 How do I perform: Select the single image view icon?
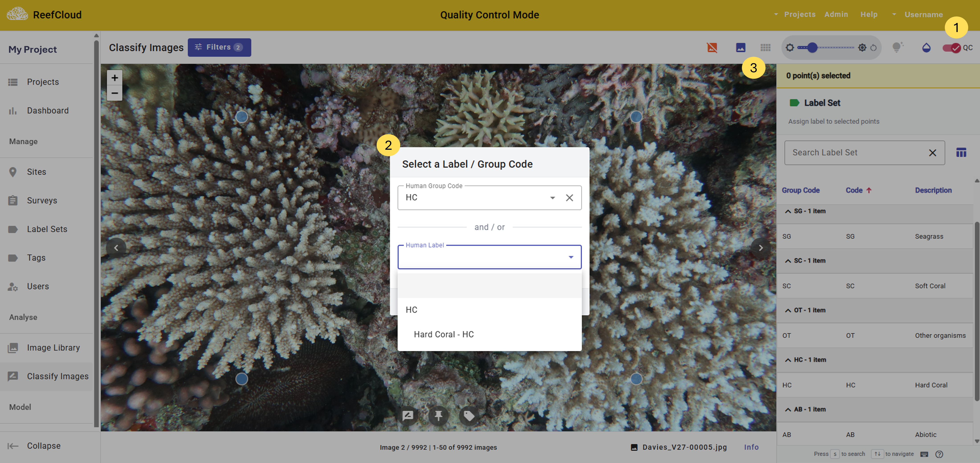point(740,48)
